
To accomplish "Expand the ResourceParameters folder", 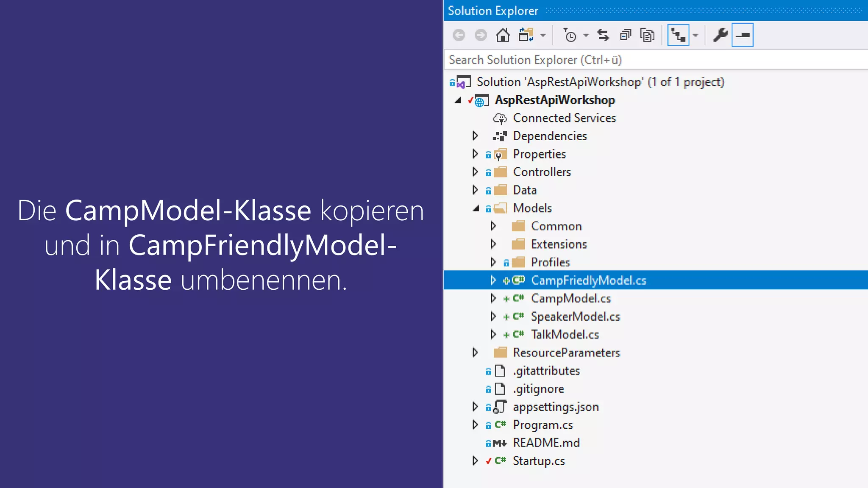I will (475, 352).
